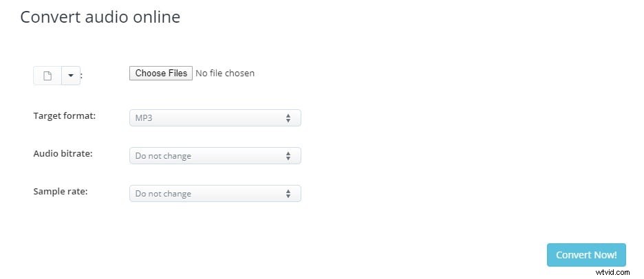Select the 'MP3' value text in Target format

point(143,118)
